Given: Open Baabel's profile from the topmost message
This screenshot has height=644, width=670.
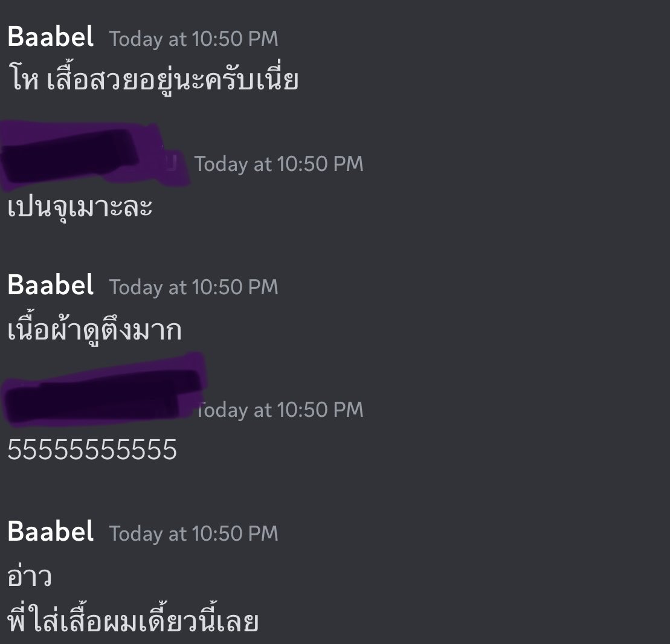Looking at the screenshot, I should click(50, 37).
